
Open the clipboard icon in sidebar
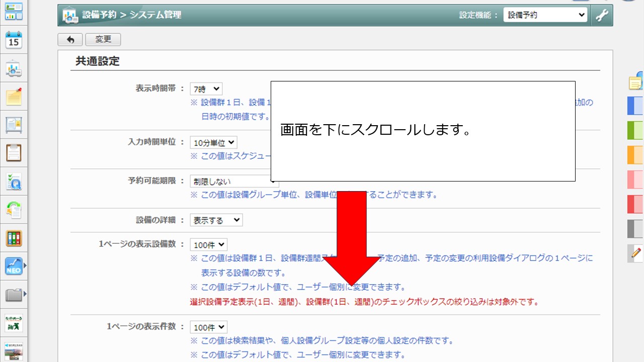pos(14,152)
